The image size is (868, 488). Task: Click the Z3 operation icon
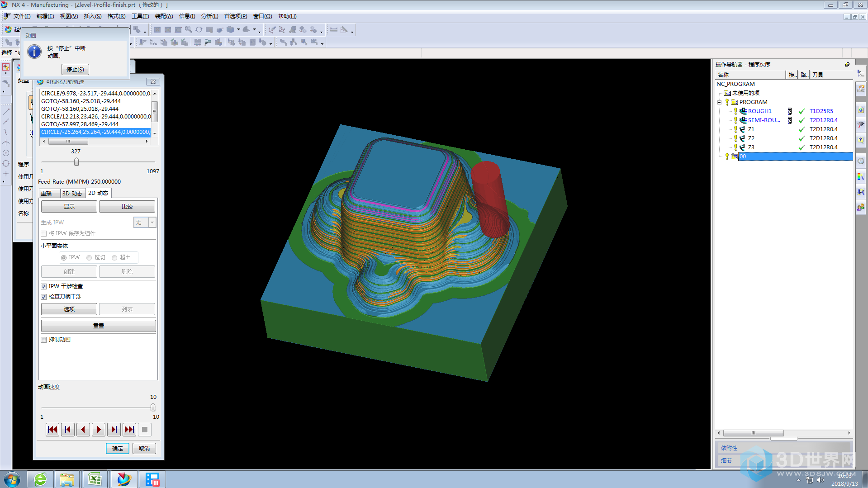743,147
